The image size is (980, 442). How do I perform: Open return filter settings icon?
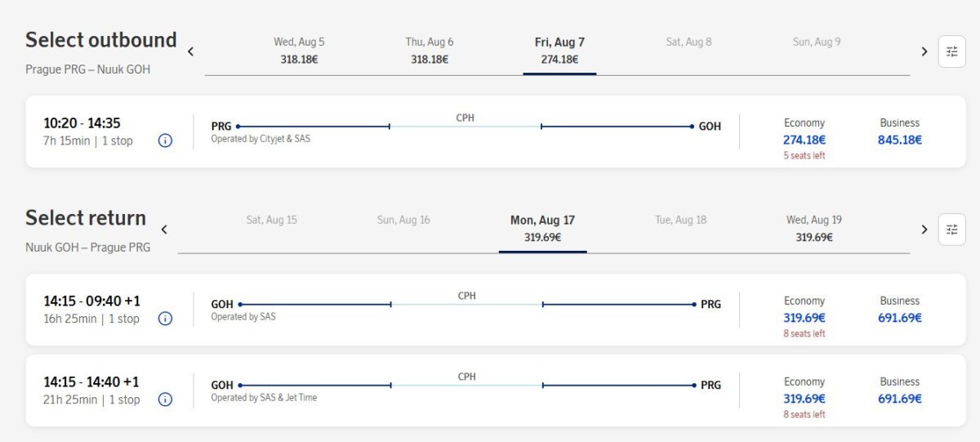pos(951,230)
